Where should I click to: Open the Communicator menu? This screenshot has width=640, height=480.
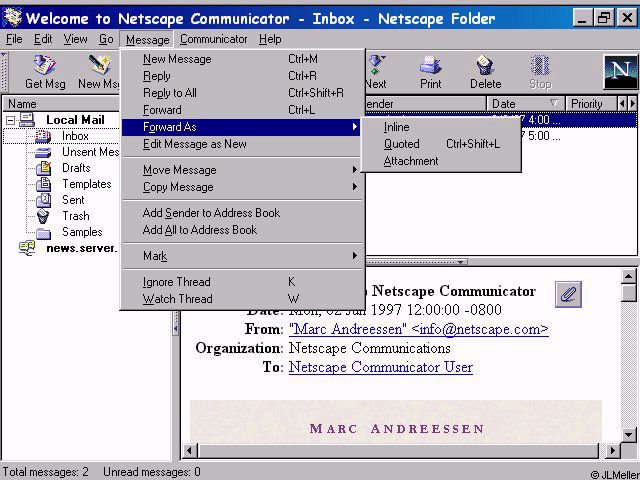(213, 39)
